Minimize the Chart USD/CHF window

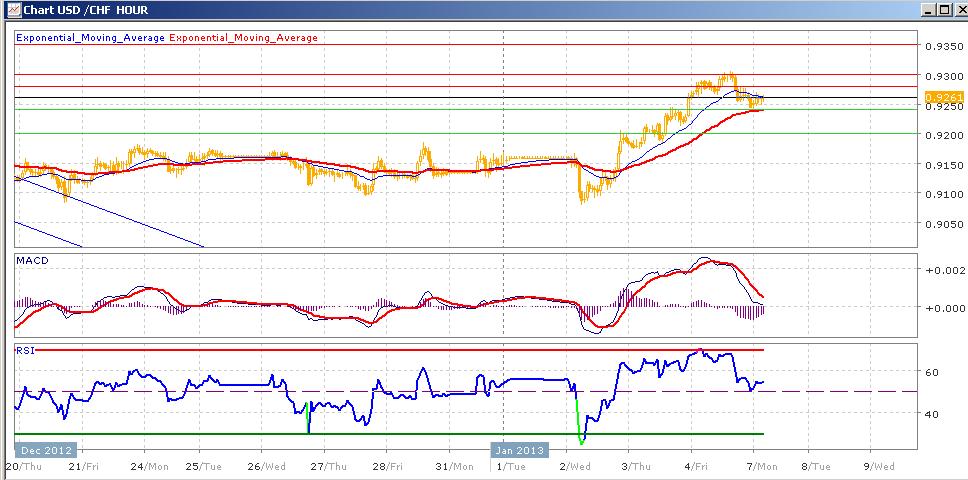tap(928, 10)
